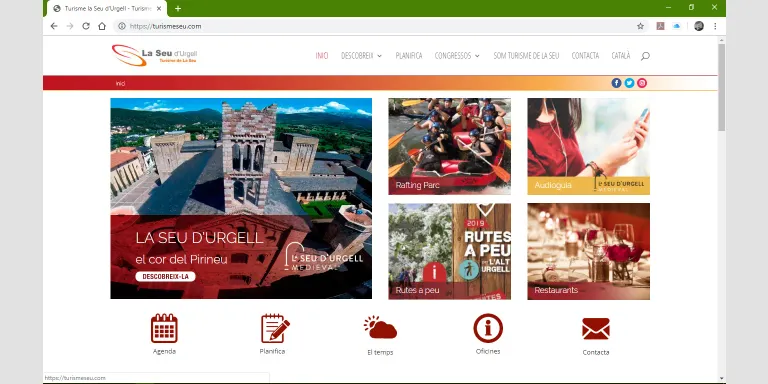The height and width of the screenshot is (384, 768).
Task: Select Som Turisme de la Seu menu
Action: 526,56
